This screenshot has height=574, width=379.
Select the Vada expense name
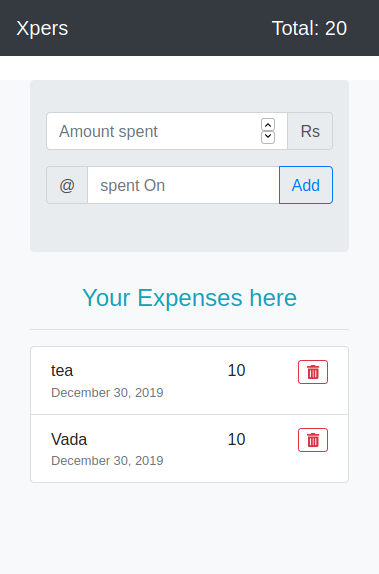click(69, 439)
